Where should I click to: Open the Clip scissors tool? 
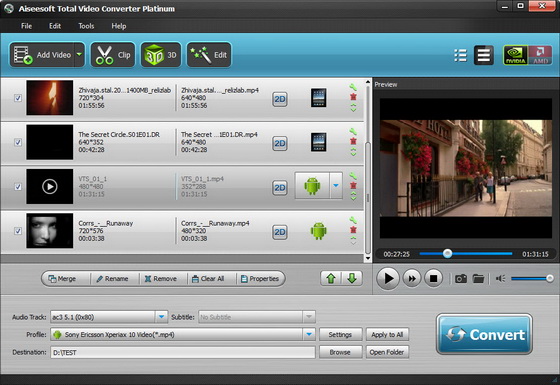click(x=113, y=55)
